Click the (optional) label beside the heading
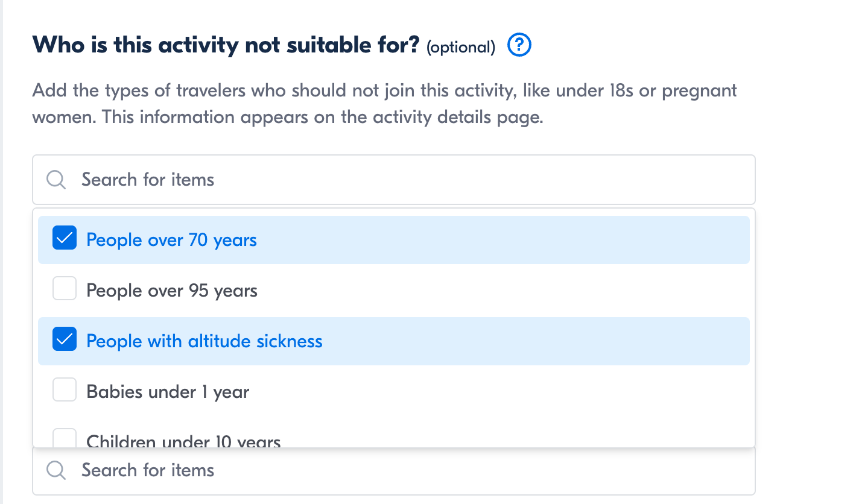The width and height of the screenshot is (853, 504). (x=460, y=47)
